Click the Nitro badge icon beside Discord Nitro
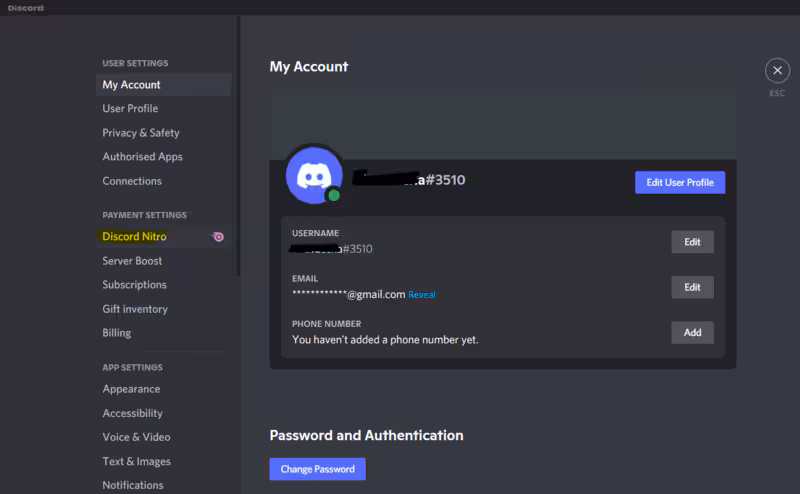This screenshot has width=800, height=494. click(x=218, y=237)
